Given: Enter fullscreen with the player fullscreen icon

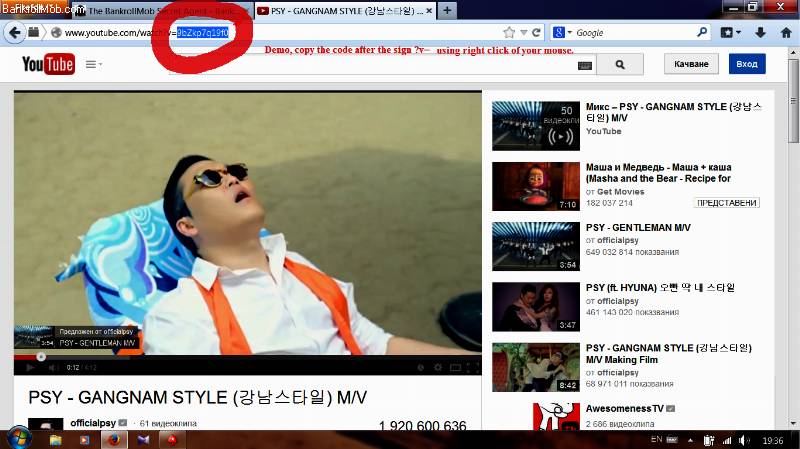Looking at the screenshot, I should coord(472,367).
